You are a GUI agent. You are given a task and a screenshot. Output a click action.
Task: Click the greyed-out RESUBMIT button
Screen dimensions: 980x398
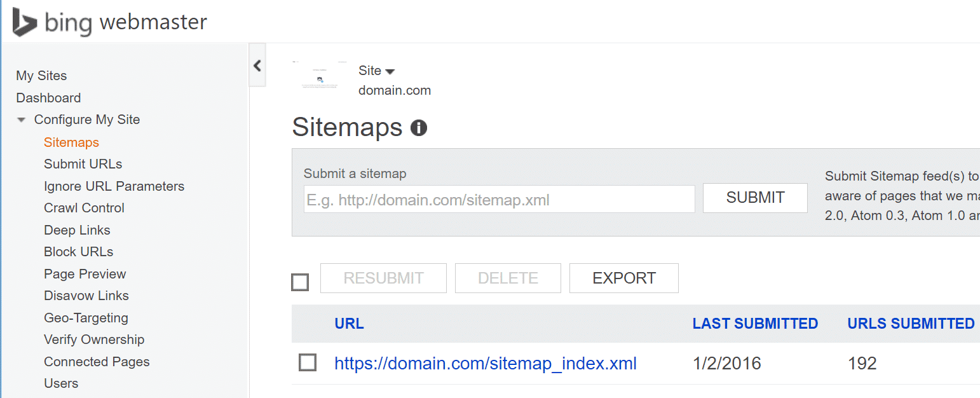coord(383,278)
